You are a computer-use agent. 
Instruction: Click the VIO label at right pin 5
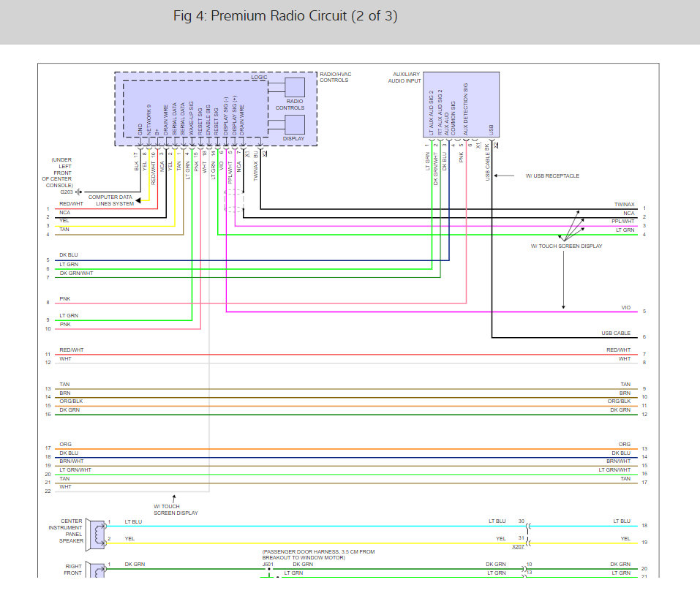click(626, 308)
